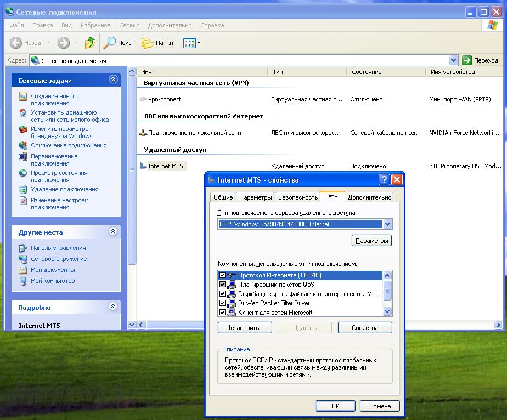Screen dimensions: 507x420
Task: Open the Справка menu
Action: tap(212, 25)
